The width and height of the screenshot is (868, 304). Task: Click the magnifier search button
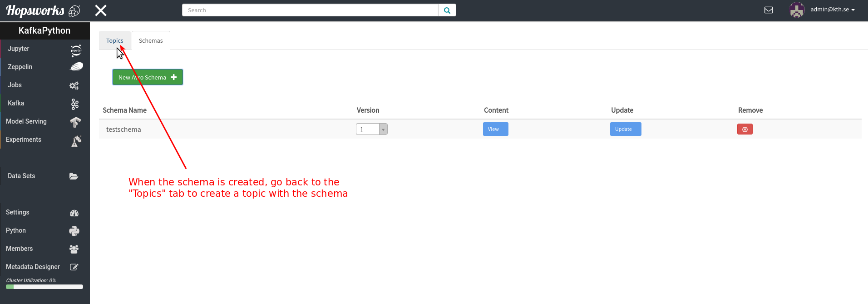[447, 10]
